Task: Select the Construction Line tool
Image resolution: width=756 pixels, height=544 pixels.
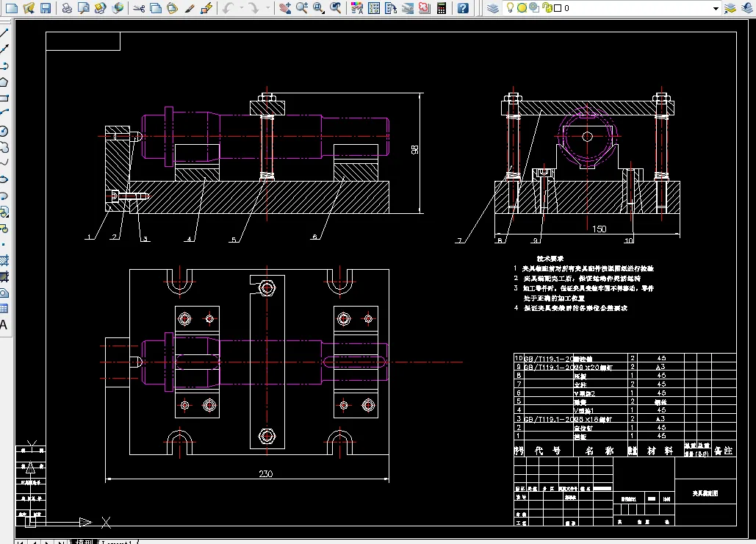Action: pyautogui.click(x=4, y=49)
